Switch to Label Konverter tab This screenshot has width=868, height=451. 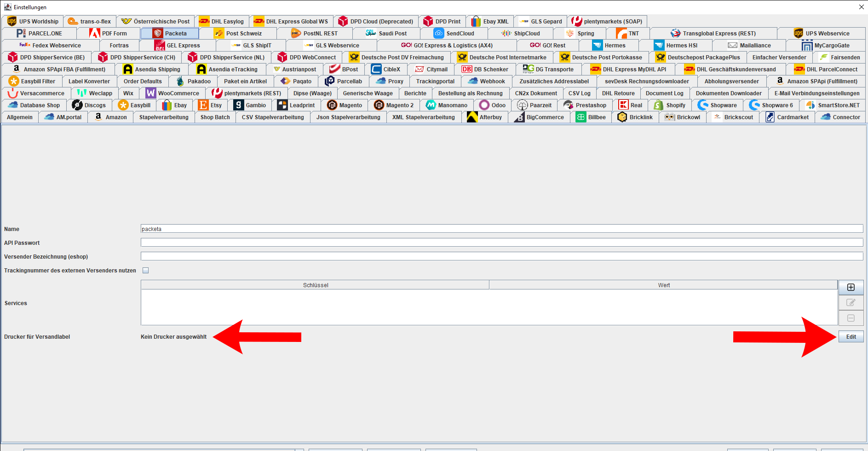click(x=89, y=81)
